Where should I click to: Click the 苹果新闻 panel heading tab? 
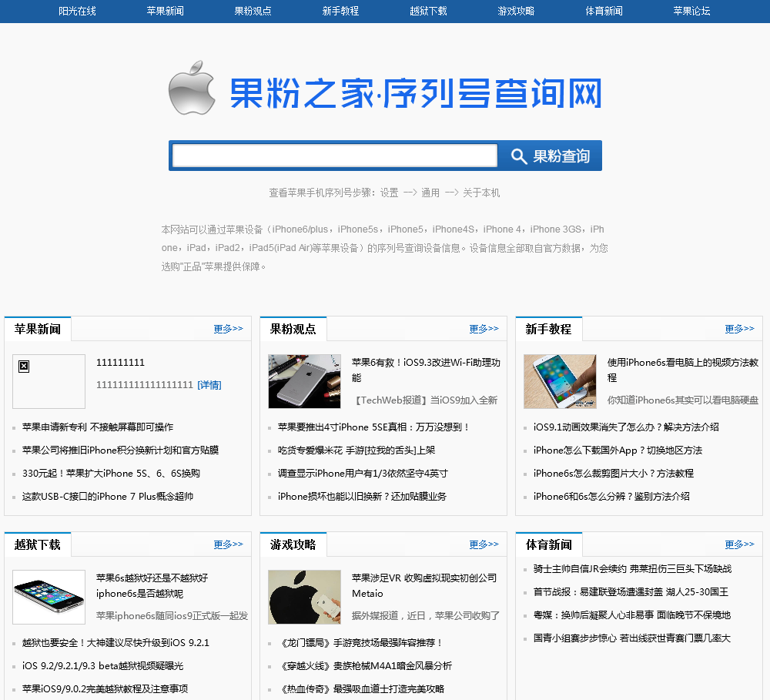coord(38,329)
